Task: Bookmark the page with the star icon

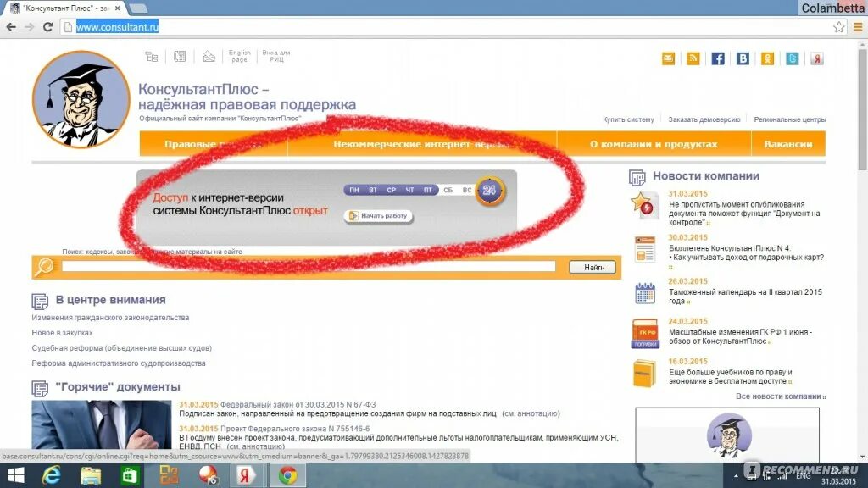Action: coord(838,26)
